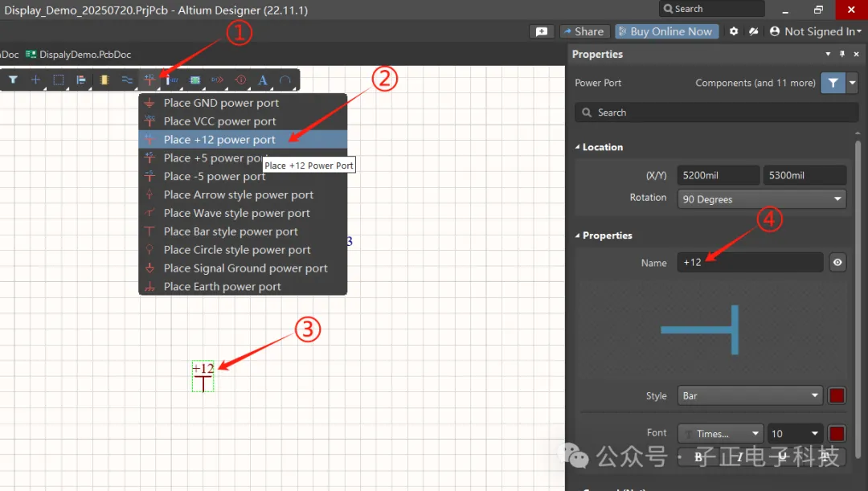Toggle Name visibility with the eye icon
Image resolution: width=868 pixels, height=491 pixels.
point(837,263)
